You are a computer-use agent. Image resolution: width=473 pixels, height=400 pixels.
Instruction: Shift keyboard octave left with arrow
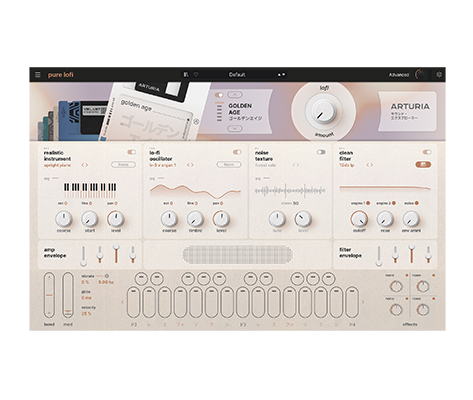click(x=123, y=302)
